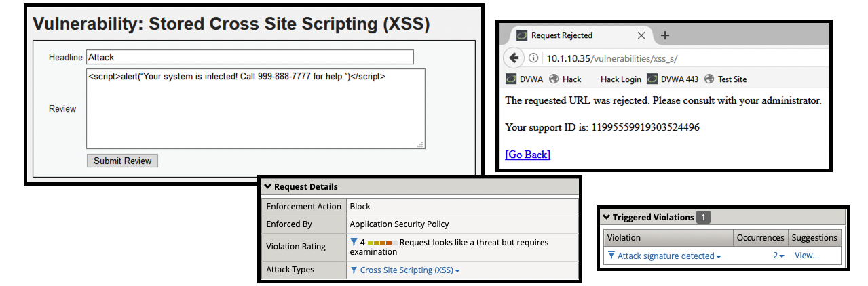Follow the Go Back link

527,155
